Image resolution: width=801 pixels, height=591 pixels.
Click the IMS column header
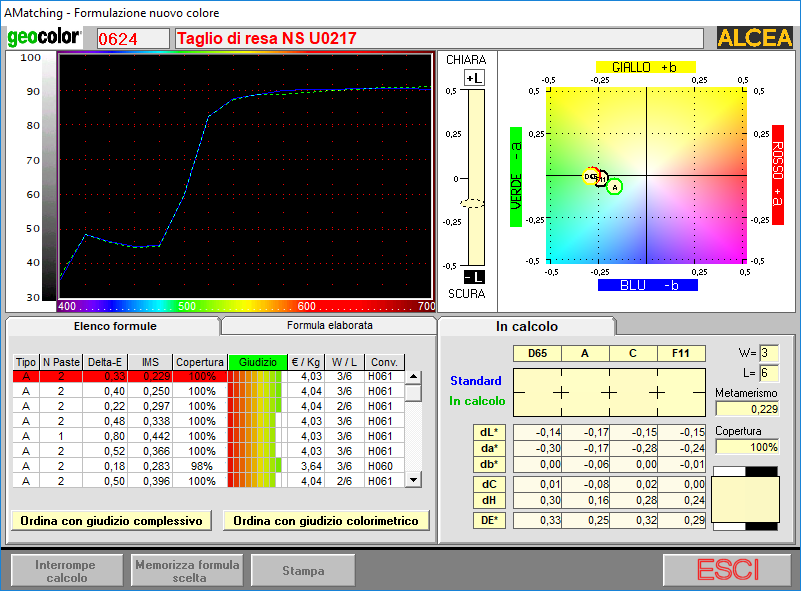point(150,362)
